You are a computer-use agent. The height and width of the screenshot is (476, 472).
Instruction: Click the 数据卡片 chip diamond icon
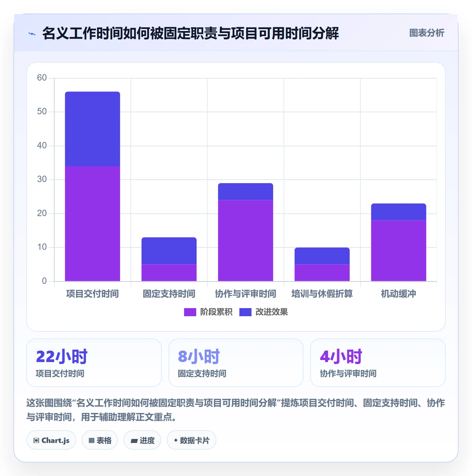pos(176,440)
